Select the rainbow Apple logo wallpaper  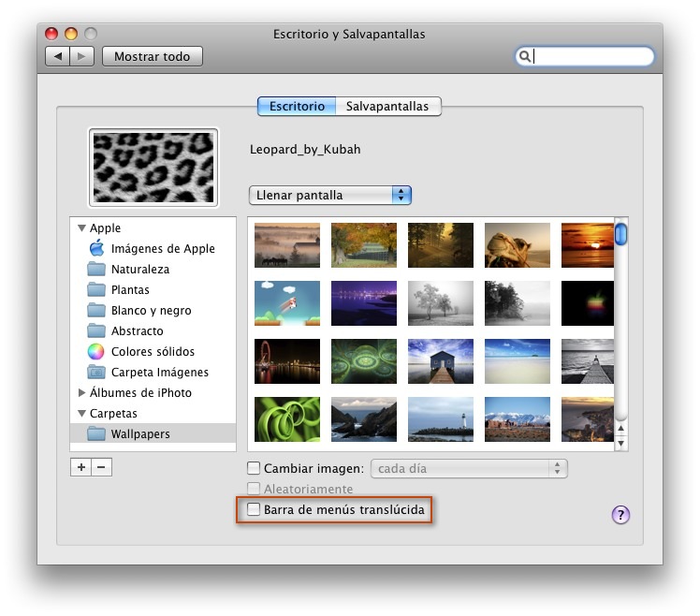tap(588, 303)
